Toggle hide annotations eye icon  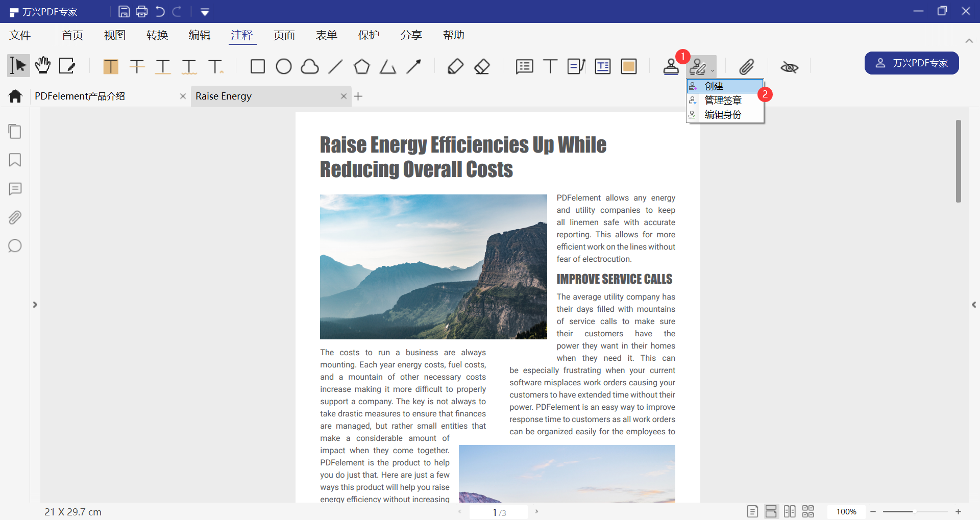789,67
